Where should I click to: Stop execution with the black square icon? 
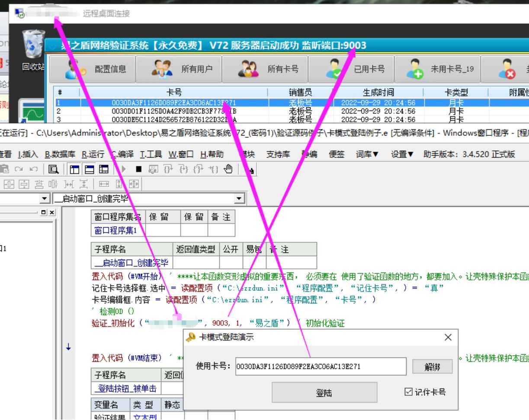tap(139, 169)
